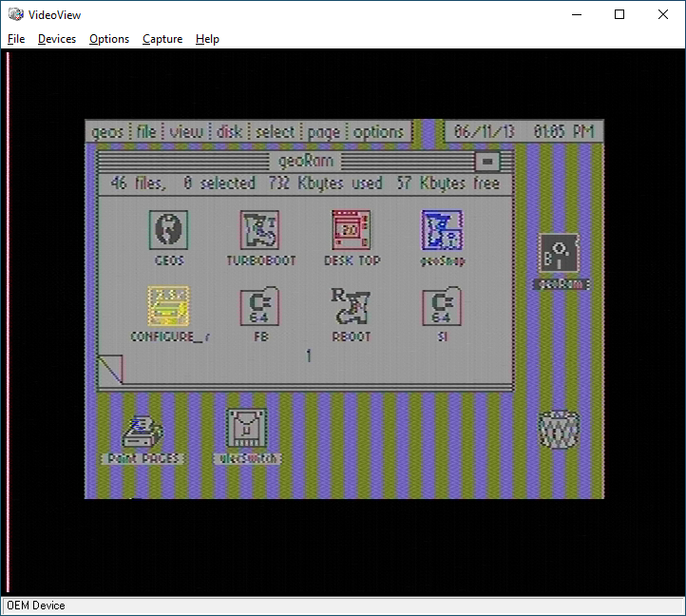Select the SI Commodore 64 file icon
This screenshot has height=616, width=686.
click(x=442, y=306)
